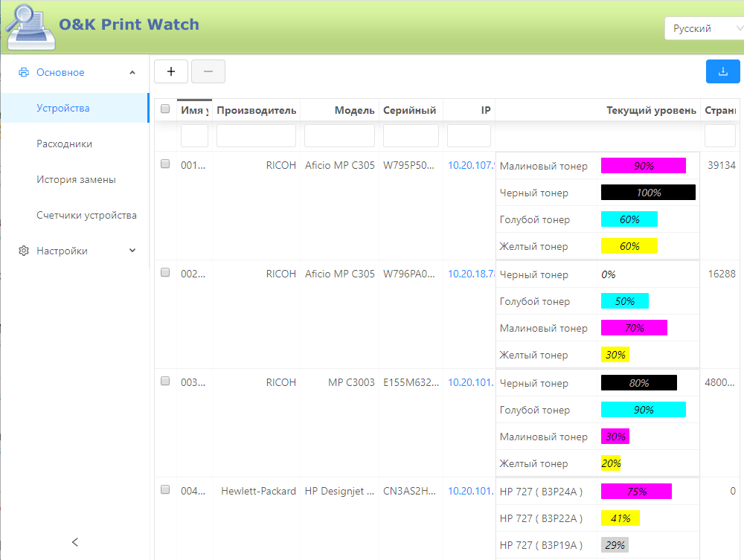744x560 pixels.
Task: Click the Производитель filter input field
Action: tap(256, 135)
